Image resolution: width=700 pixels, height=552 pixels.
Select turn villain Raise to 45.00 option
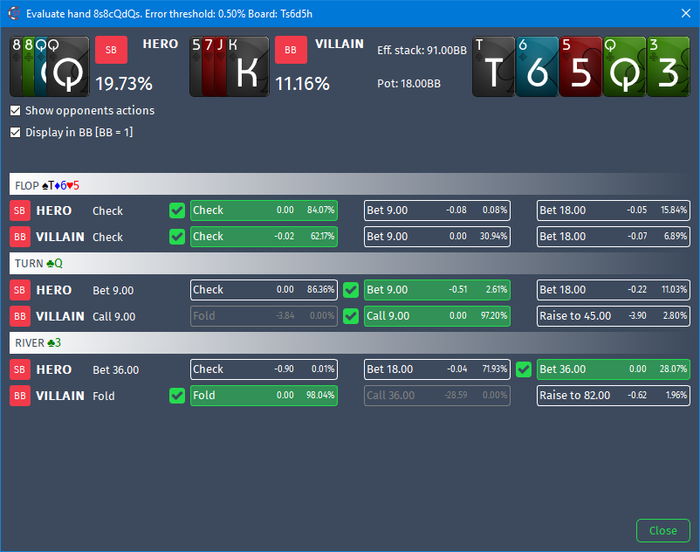(x=613, y=316)
